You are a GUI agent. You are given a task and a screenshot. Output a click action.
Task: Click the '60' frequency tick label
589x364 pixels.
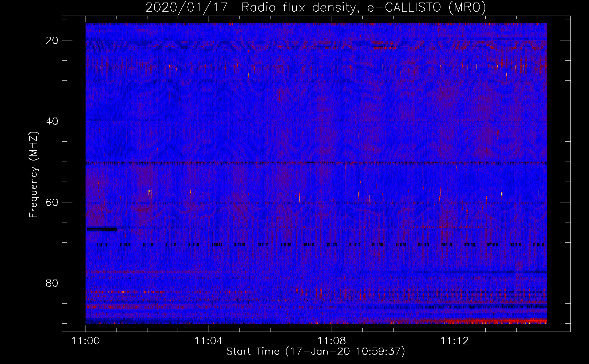click(52, 202)
